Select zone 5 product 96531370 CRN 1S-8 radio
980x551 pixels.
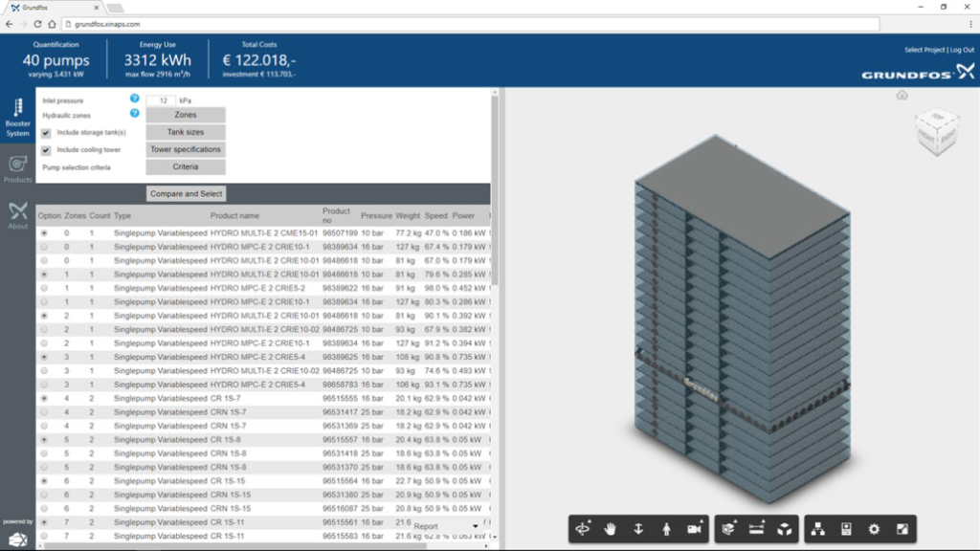(44, 467)
